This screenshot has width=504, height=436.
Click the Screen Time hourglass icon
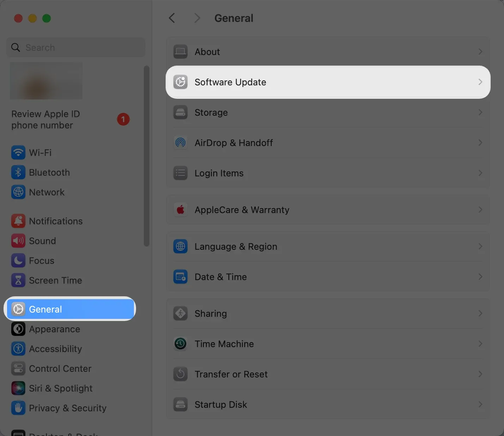click(x=18, y=280)
